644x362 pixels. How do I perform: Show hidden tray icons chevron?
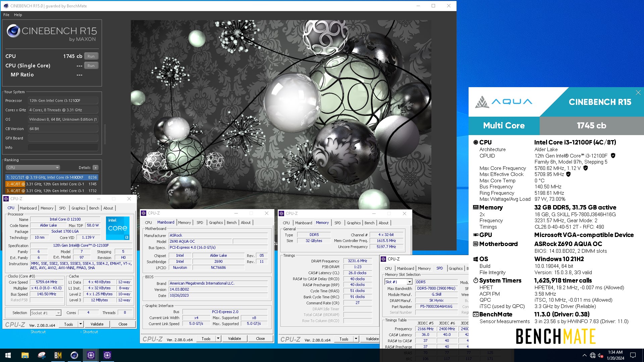pos(585,355)
